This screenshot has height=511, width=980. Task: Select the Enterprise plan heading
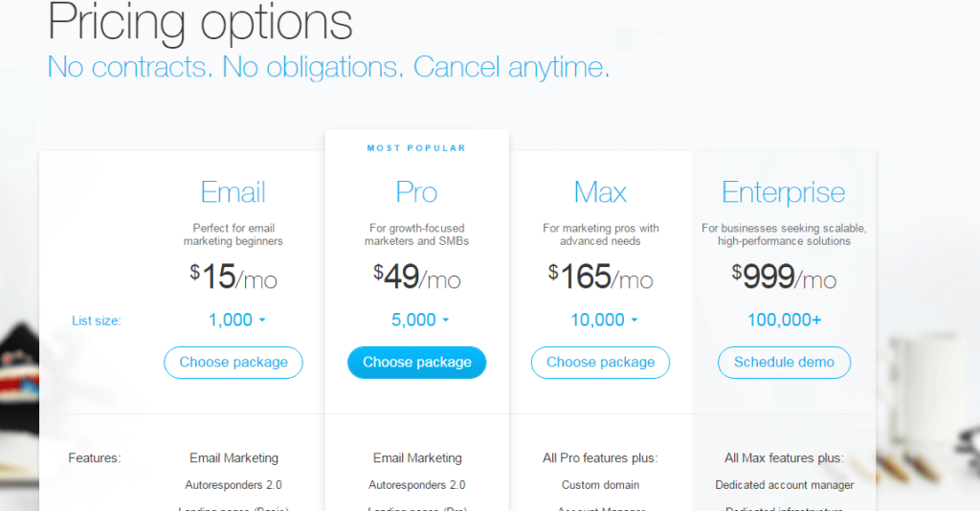784,192
